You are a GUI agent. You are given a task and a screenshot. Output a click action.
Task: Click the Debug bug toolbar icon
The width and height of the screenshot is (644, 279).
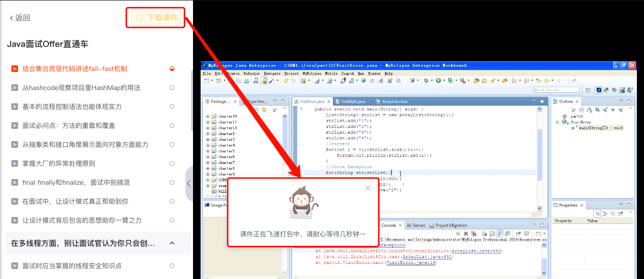(x=426, y=81)
